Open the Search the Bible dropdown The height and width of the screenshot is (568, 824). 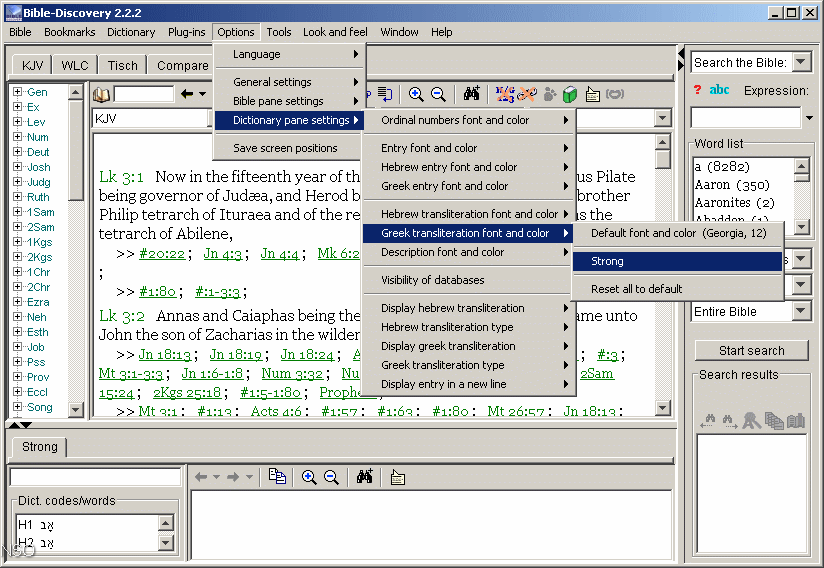point(801,62)
